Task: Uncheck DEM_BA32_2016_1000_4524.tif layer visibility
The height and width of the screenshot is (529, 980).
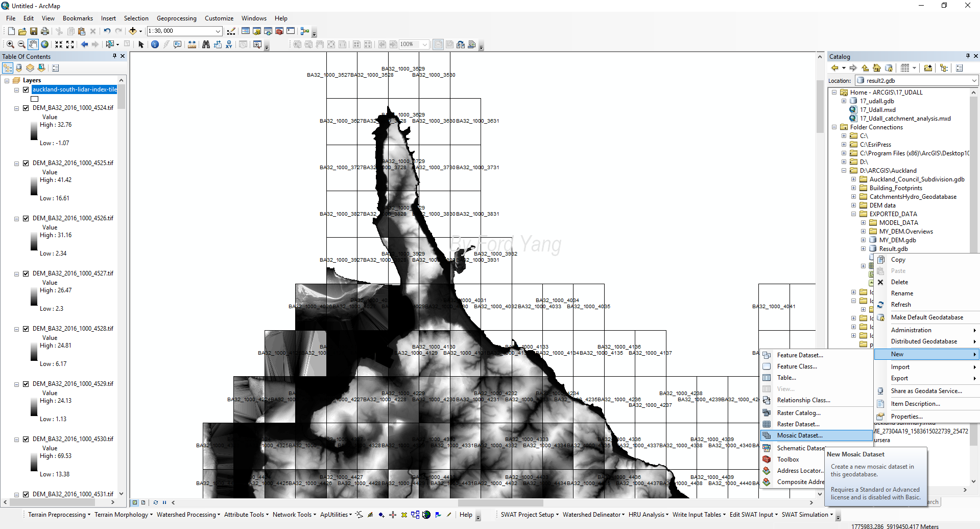Action: (x=26, y=108)
